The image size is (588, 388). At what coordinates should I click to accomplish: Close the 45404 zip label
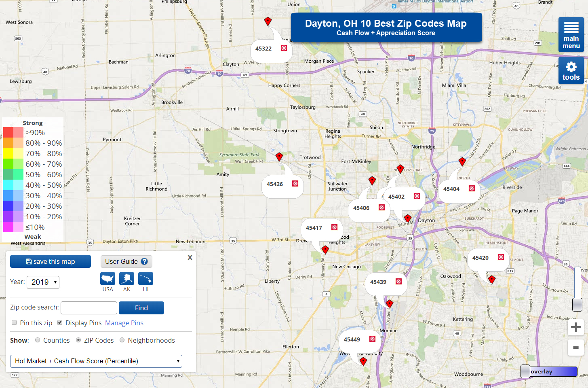tap(472, 189)
